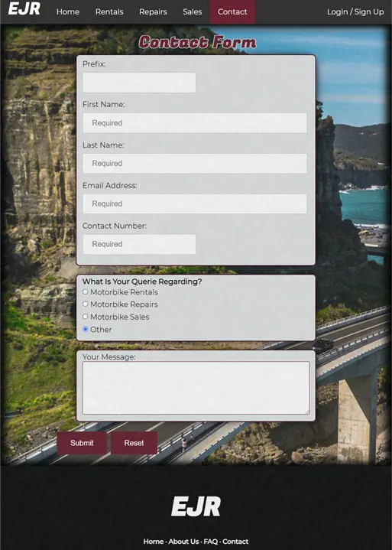Open the Home navigation item
The image size is (392, 550).
(68, 11)
